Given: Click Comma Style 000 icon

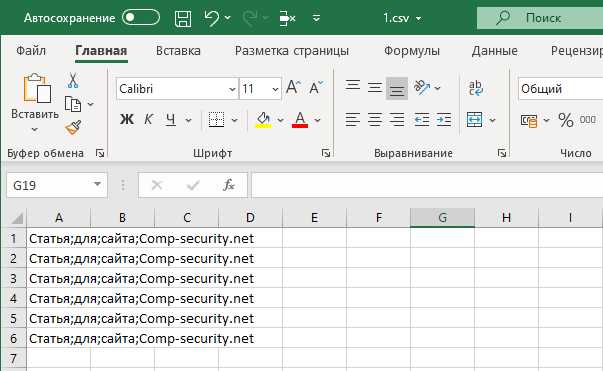Looking at the screenshot, I should (588, 120).
